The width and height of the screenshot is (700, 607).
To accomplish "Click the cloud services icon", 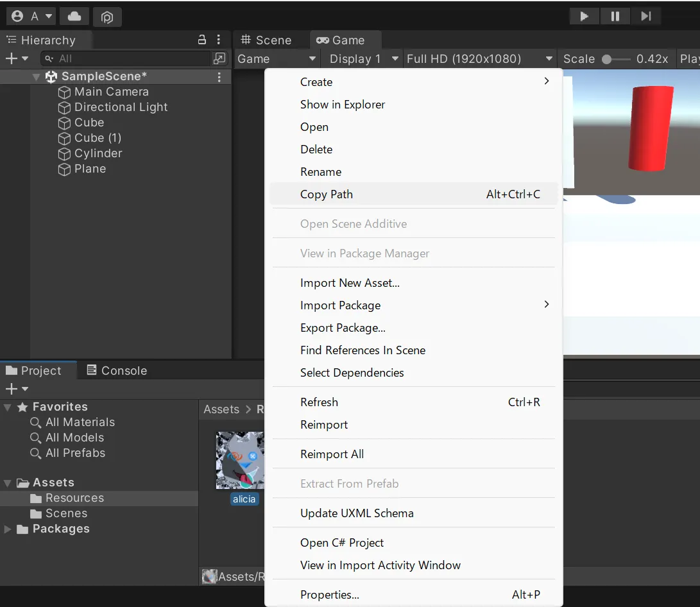I will pyautogui.click(x=74, y=17).
